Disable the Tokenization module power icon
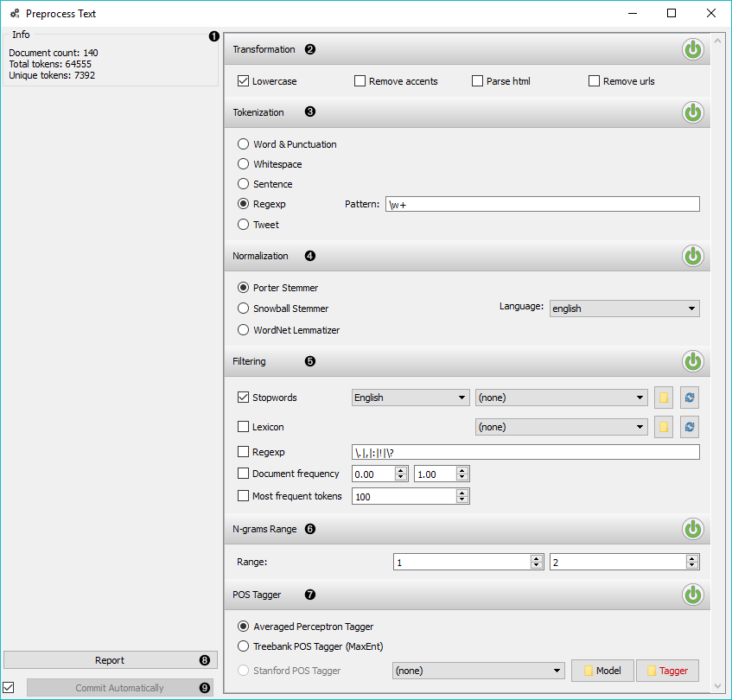 [x=692, y=112]
